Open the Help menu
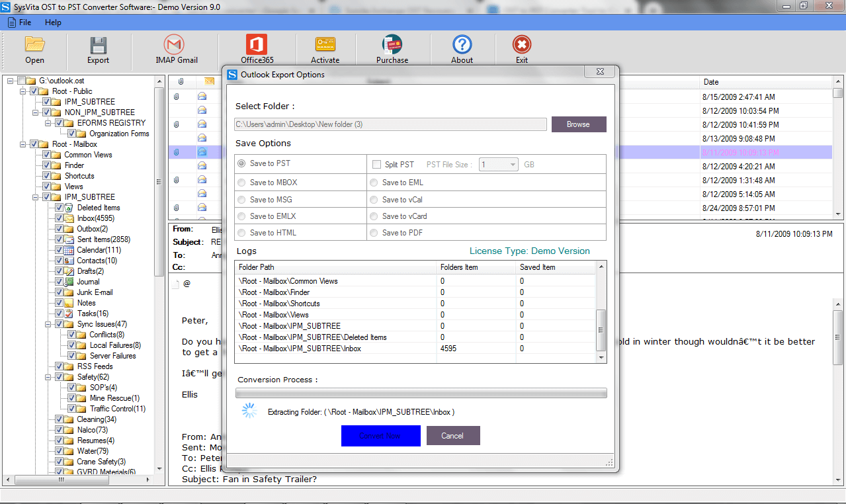846x504 pixels. (53, 22)
